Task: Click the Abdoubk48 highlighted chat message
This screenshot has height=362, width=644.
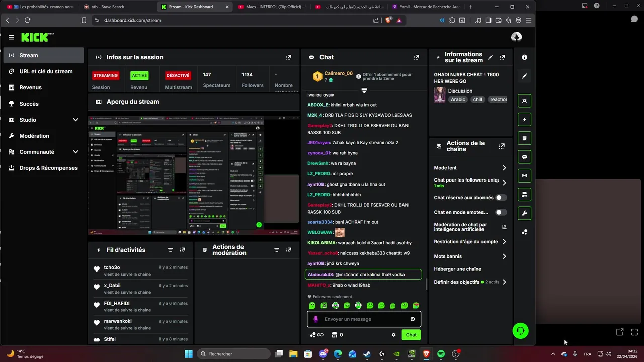Action: 364,275
